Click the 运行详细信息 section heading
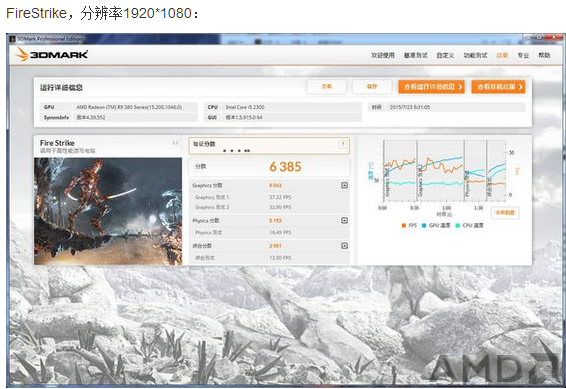The width and height of the screenshot is (566, 389). pos(61,88)
